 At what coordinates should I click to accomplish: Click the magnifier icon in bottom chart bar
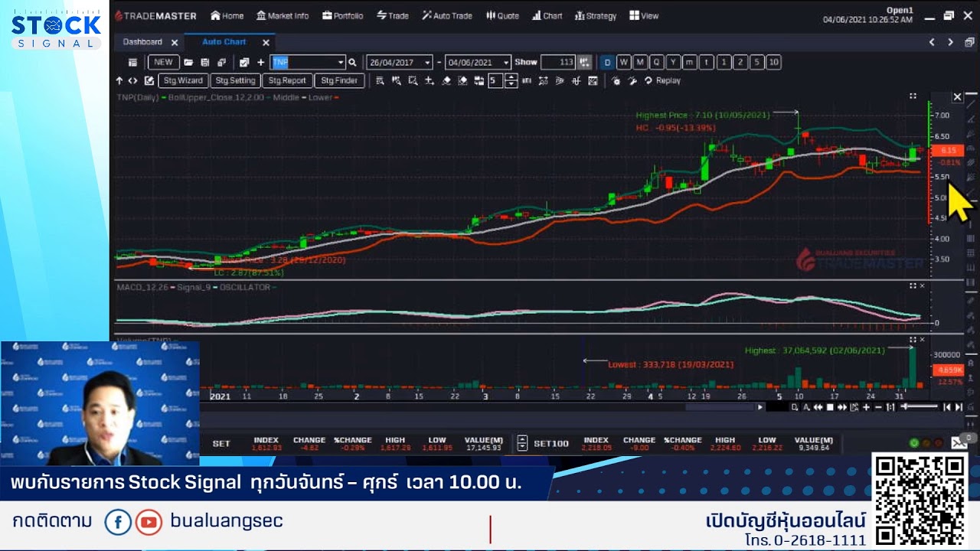coord(795,407)
